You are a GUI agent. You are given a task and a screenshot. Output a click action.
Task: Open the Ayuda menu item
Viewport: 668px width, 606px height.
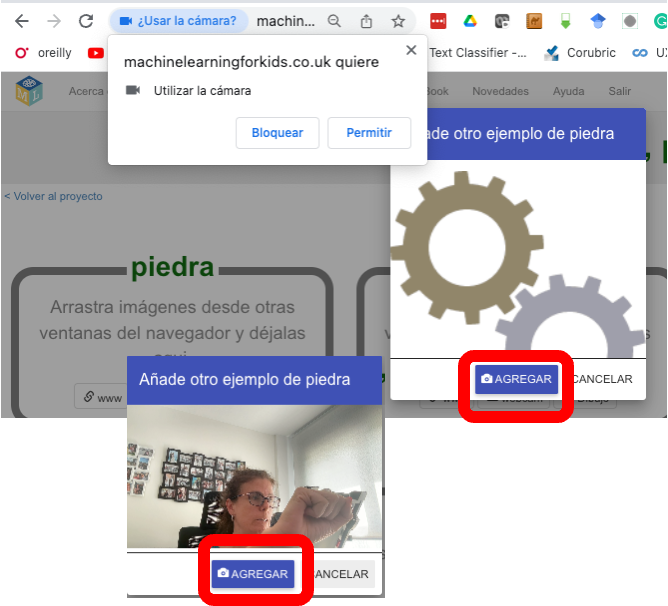[568, 91]
